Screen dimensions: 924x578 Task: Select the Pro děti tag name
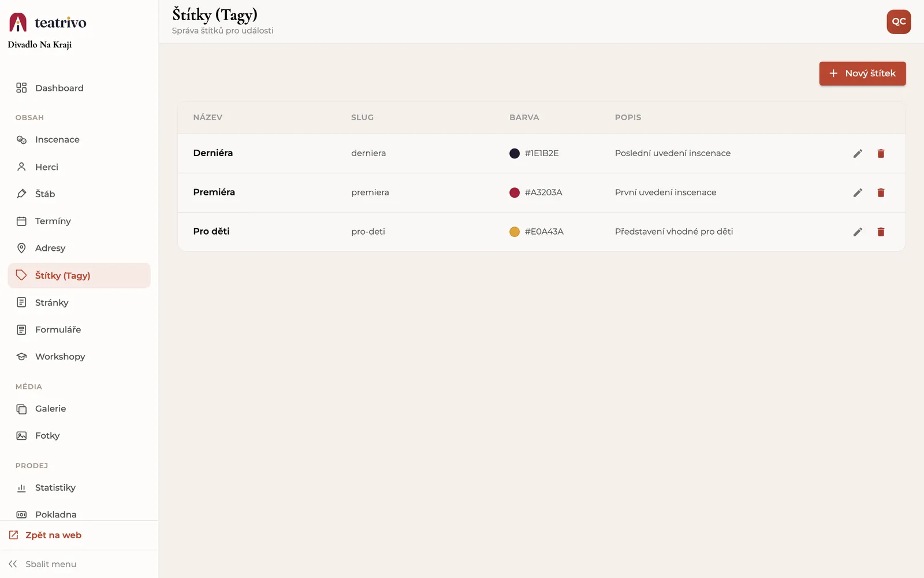(x=211, y=231)
